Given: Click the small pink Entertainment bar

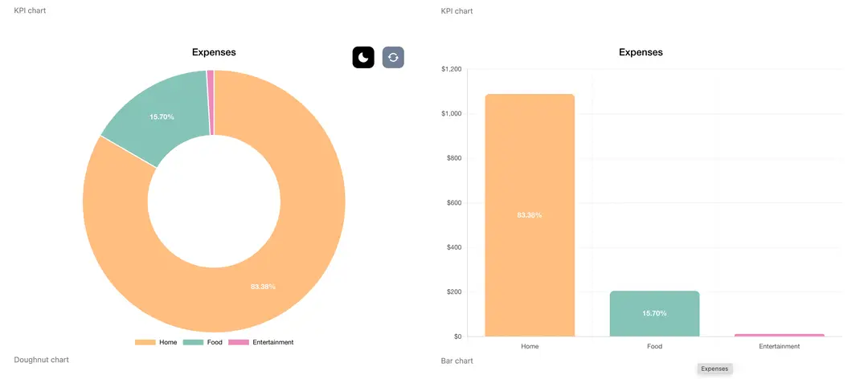Looking at the screenshot, I should [780, 335].
